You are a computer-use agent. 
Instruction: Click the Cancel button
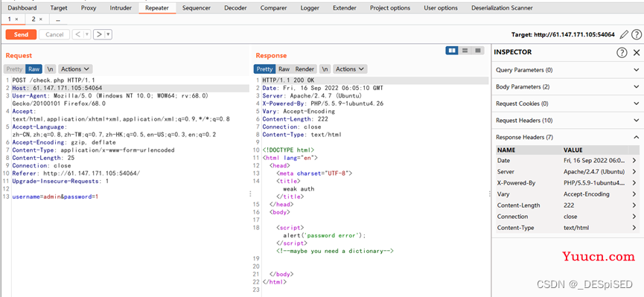coord(54,34)
